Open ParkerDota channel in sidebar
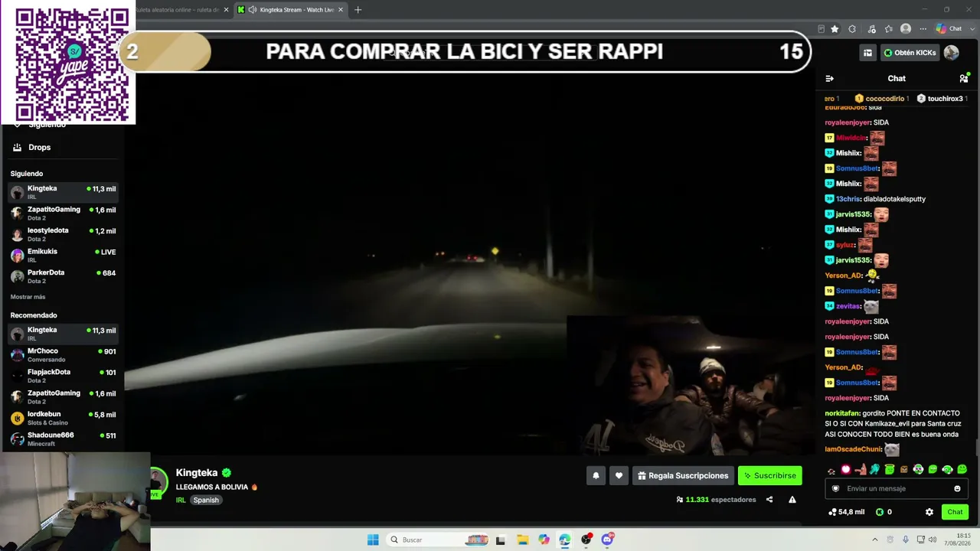The height and width of the screenshot is (551, 980). click(x=63, y=276)
